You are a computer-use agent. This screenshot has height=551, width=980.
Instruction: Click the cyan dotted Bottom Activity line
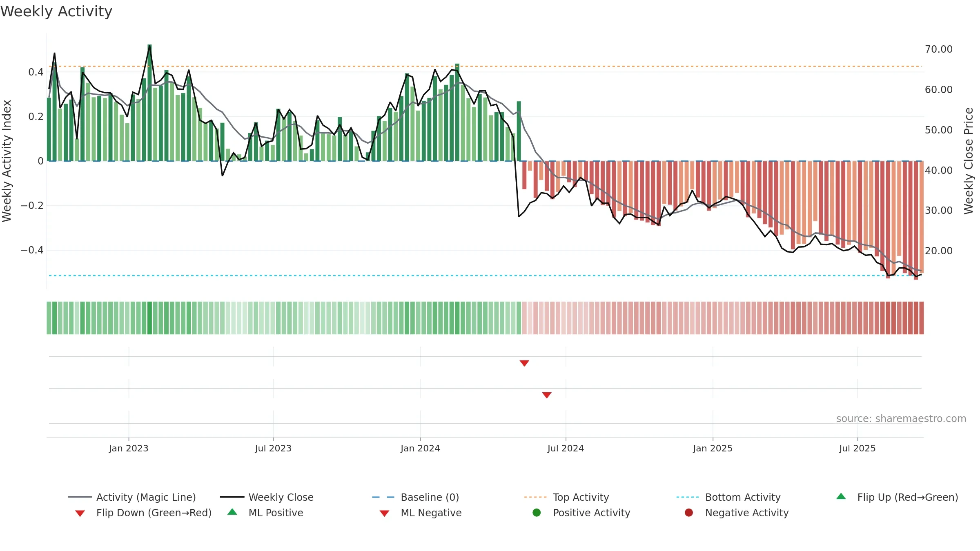click(485, 275)
